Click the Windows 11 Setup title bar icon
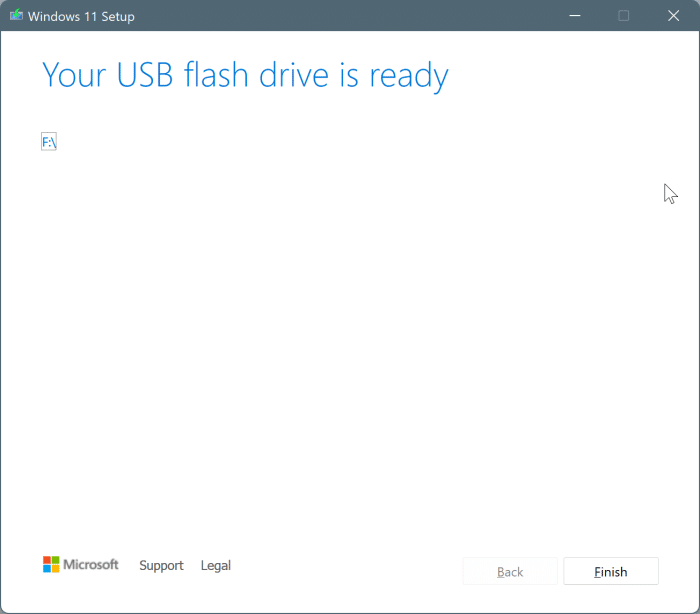700x614 pixels. click(16, 16)
